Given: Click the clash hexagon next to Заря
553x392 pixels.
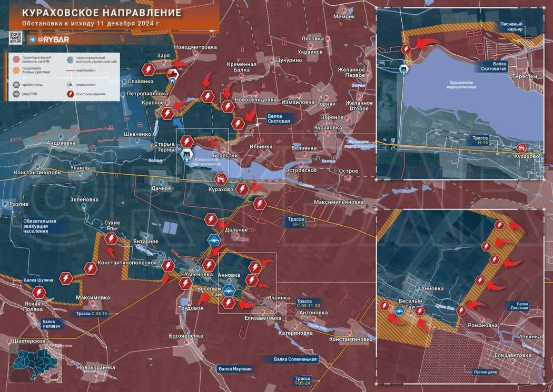Looking at the screenshot, I should click(x=150, y=71).
